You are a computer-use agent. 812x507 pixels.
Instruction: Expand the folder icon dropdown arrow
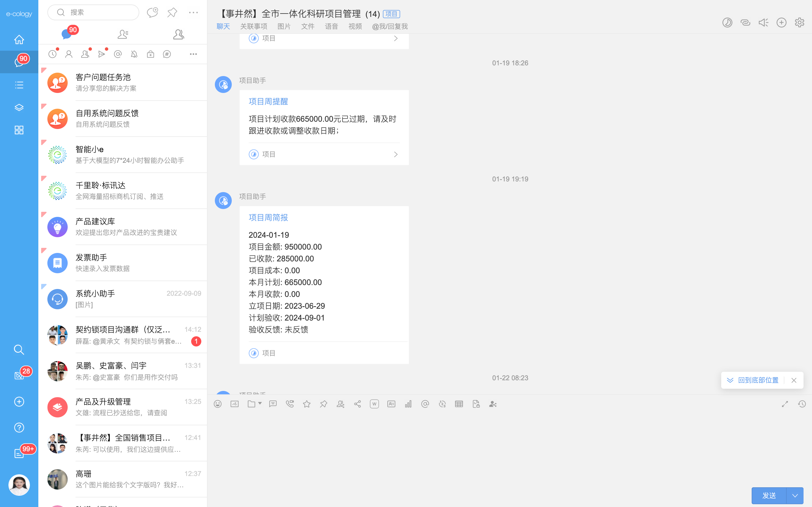click(x=260, y=403)
